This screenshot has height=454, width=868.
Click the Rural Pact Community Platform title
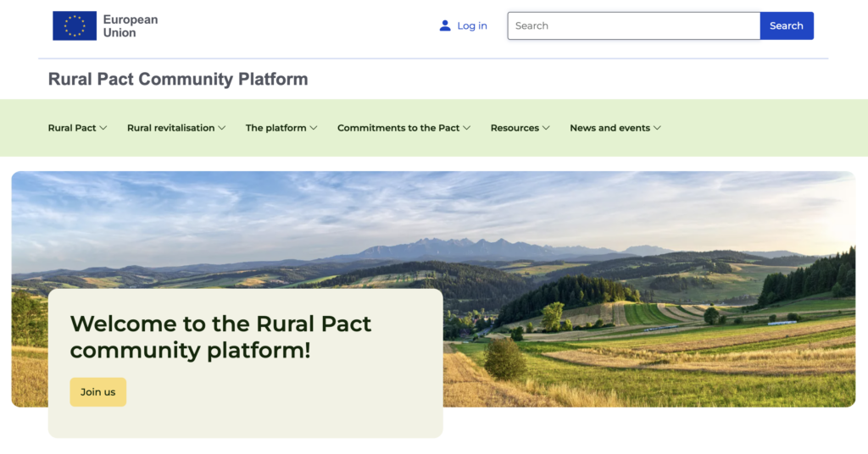178,80
